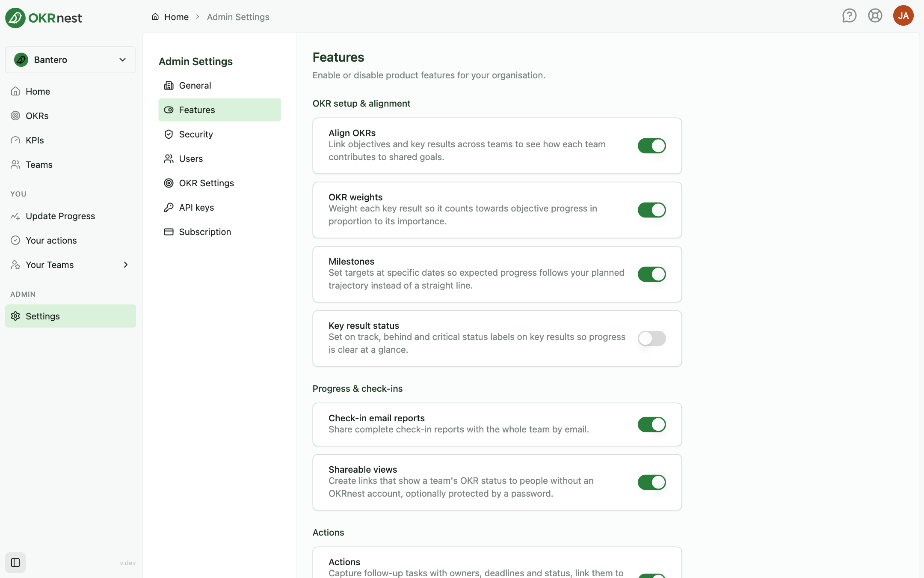Disable the Align OKRs toggle
Viewport: 924px width, 578px height.
(x=652, y=146)
